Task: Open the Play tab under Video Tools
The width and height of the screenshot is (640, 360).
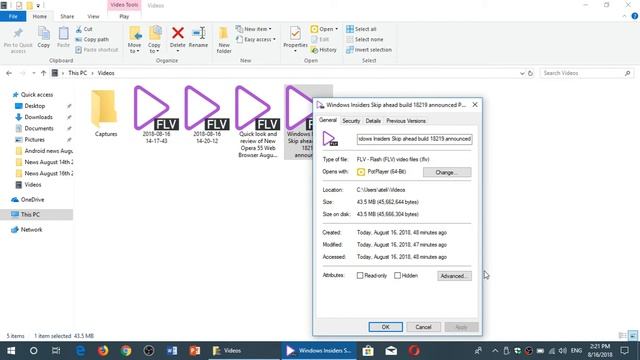Action: [x=124, y=16]
